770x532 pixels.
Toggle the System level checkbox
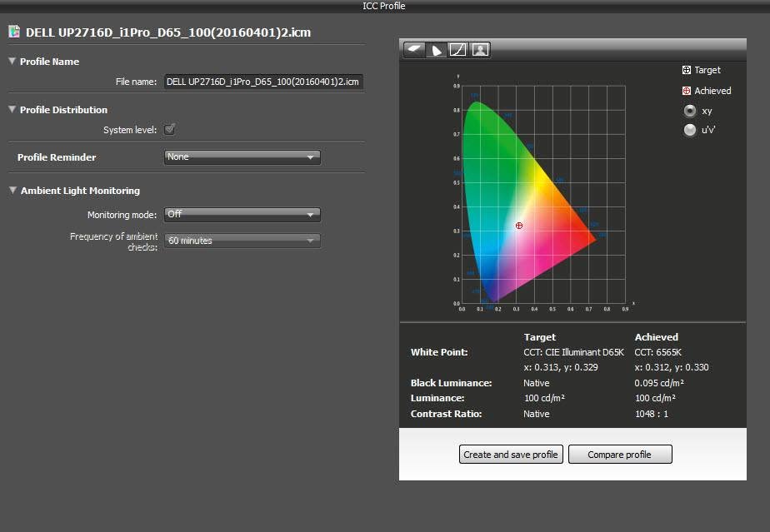170,130
